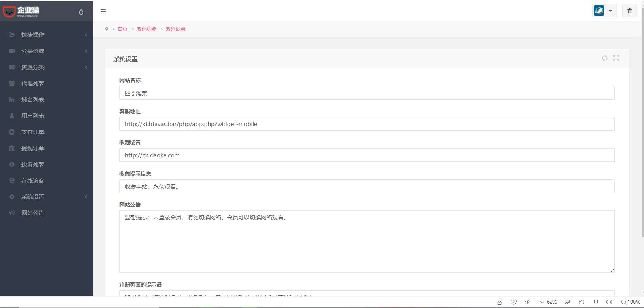Screen dimensions: 644x308
Task: Toggle the browser sound speaker icon
Action: coord(609,302)
